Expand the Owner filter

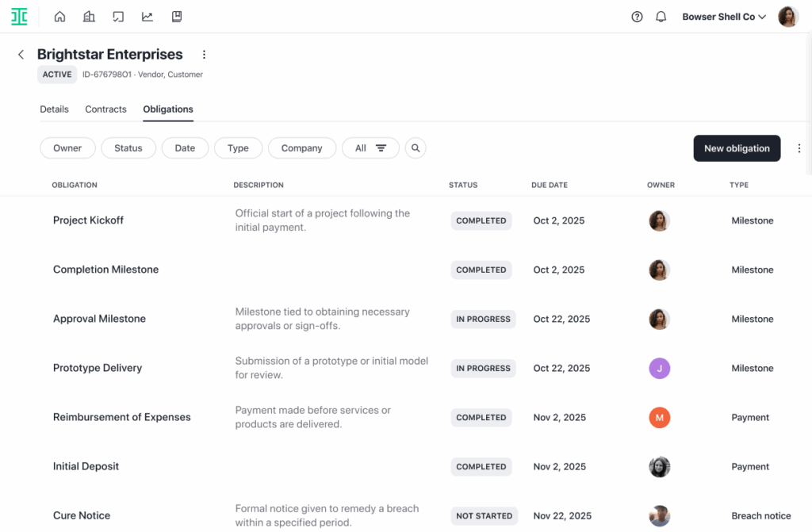click(x=67, y=148)
